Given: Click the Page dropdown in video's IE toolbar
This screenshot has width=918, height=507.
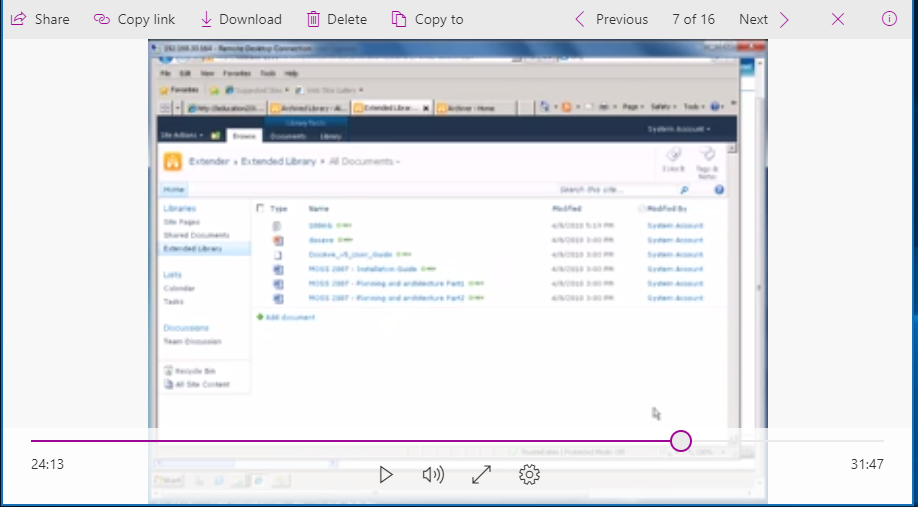Looking at the screenshot, I should click(633, 107).
